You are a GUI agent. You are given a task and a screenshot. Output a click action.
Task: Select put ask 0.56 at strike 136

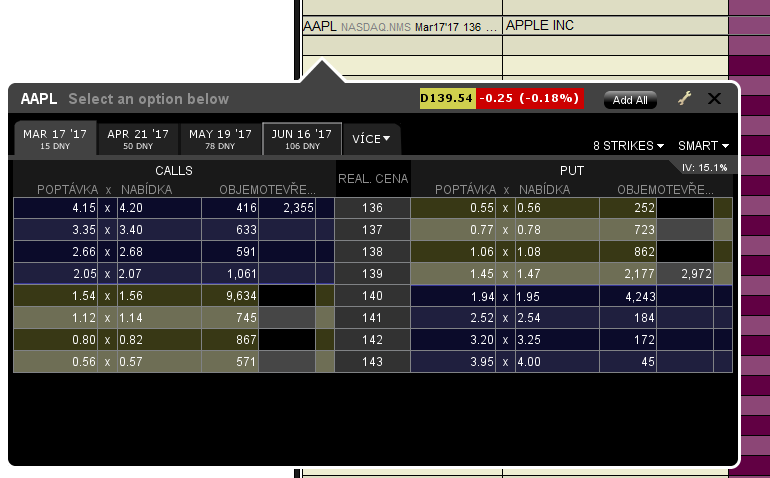[557, 208]
